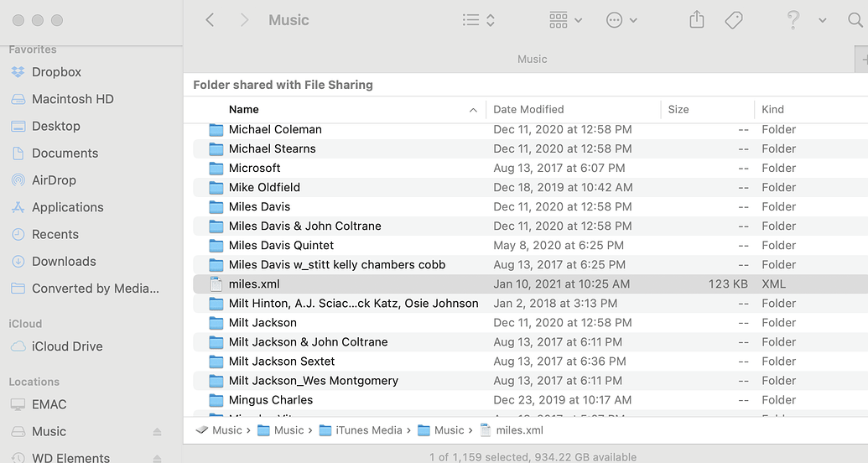The width and height of the screenshot is (868, 463).
Task: Click the 123 KB size of miles.xml
Action: pos(728,284)
